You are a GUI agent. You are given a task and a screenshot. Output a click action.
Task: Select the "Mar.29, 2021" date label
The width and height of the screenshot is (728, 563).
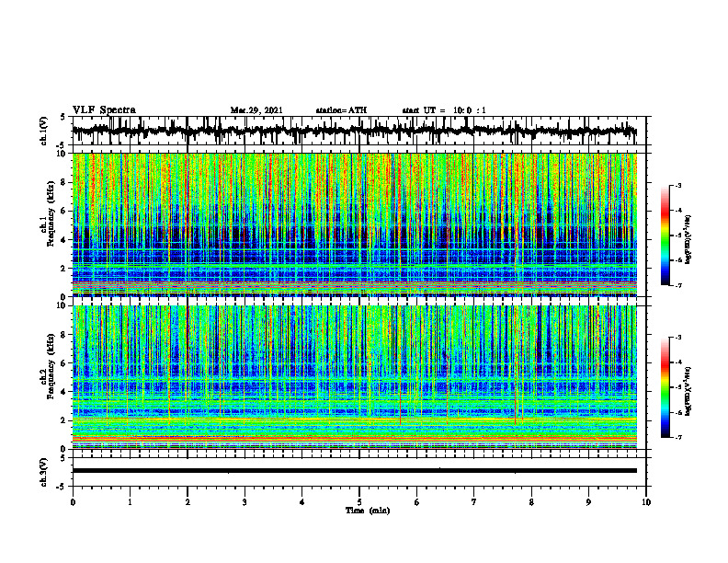tap(256, 110)
